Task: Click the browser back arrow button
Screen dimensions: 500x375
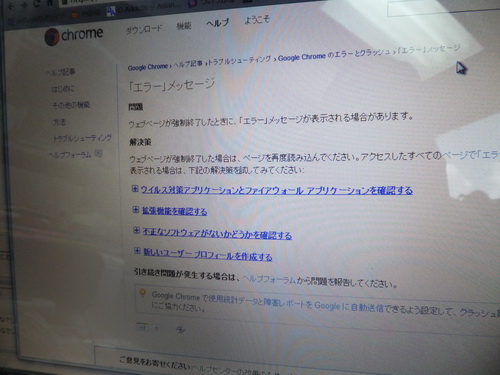Action: click(11, 6)
